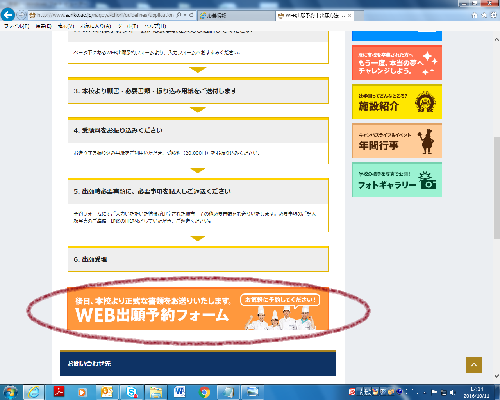The image size is (500, 400).
Task: Open the フォトギャラリー sidebar banner
Action: pos(397,180)
